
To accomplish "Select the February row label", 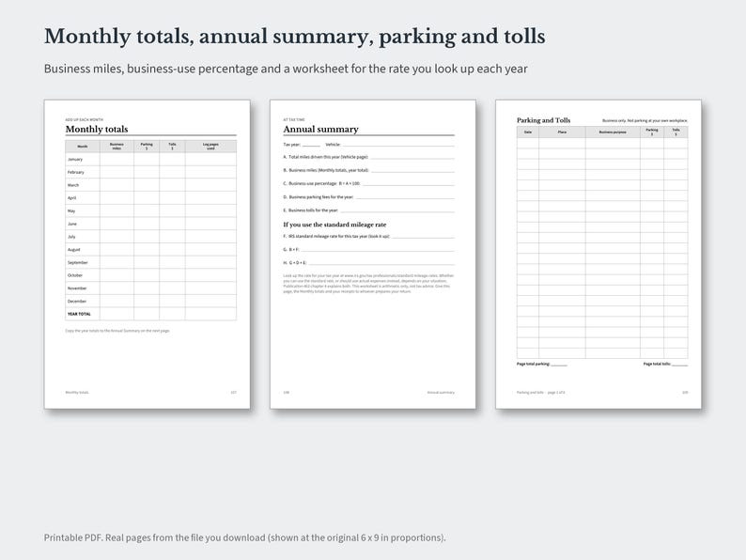I will 76,172.
